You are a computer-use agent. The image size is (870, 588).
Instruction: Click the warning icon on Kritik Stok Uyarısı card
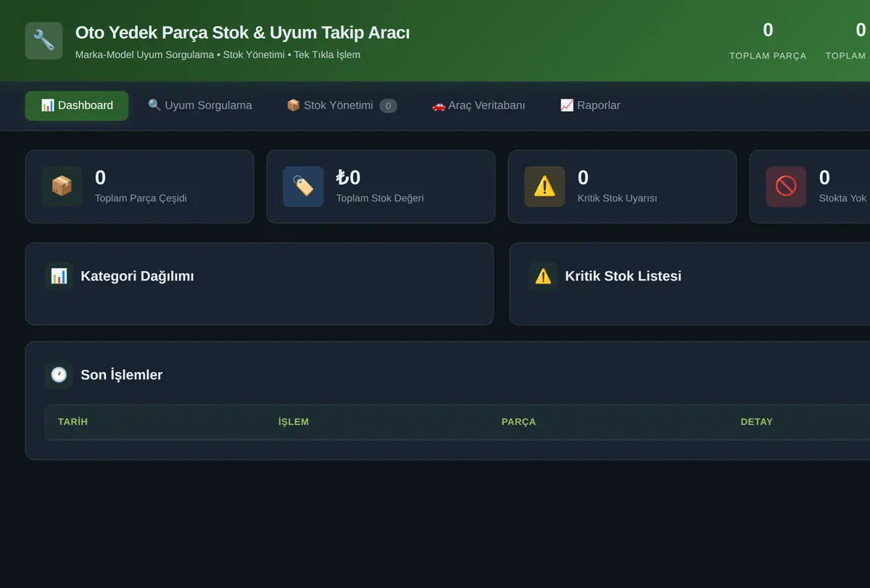click(544, 186)
